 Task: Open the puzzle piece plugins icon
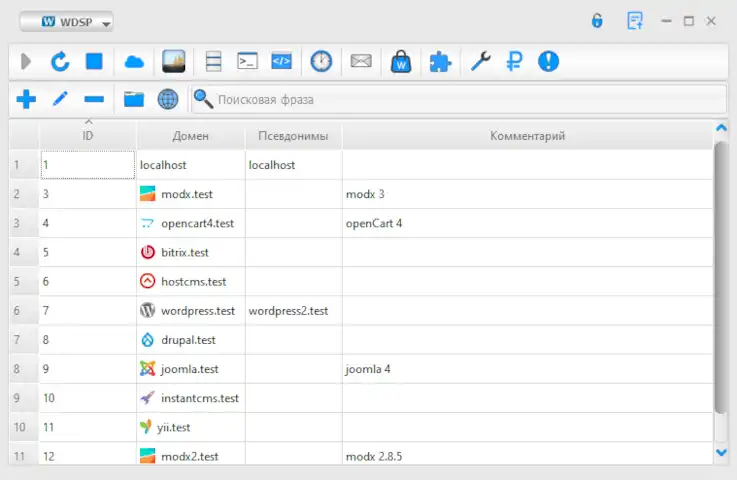tap(440, 62)
